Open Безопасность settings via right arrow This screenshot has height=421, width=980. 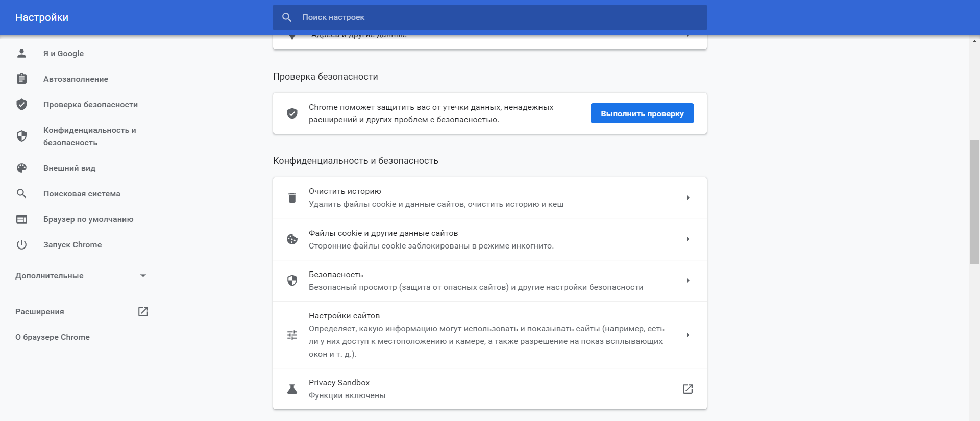[x=688, y=281]
